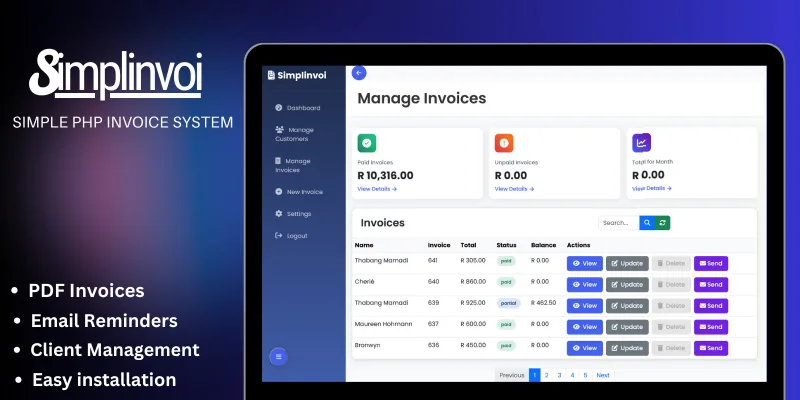Go to page 1 in pagination
Screen dimensions: 800x400
tap(534, 376)
